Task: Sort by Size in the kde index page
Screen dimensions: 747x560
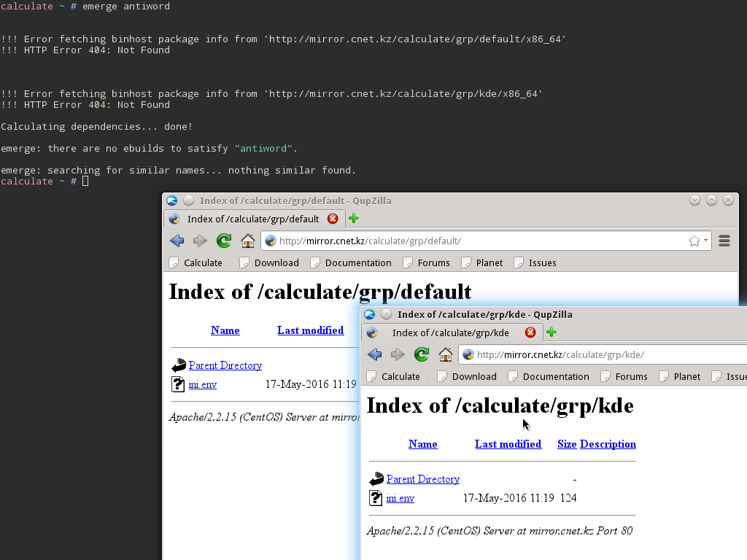Action: [x=567, y=444]
